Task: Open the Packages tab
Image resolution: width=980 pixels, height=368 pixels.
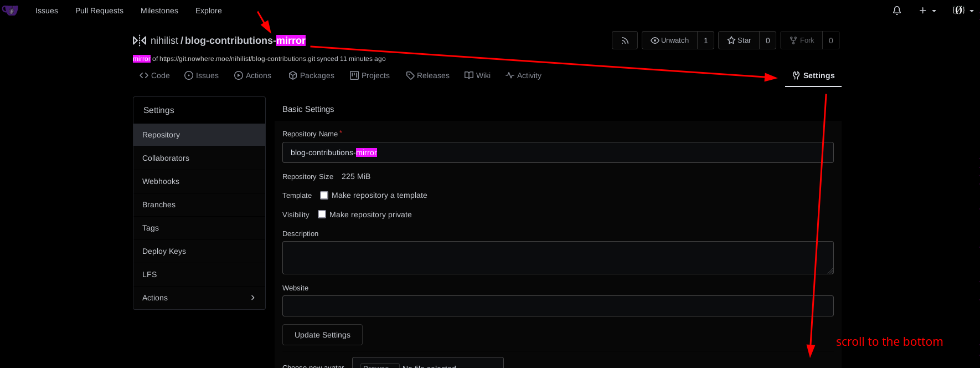Action: pos(311,75)
